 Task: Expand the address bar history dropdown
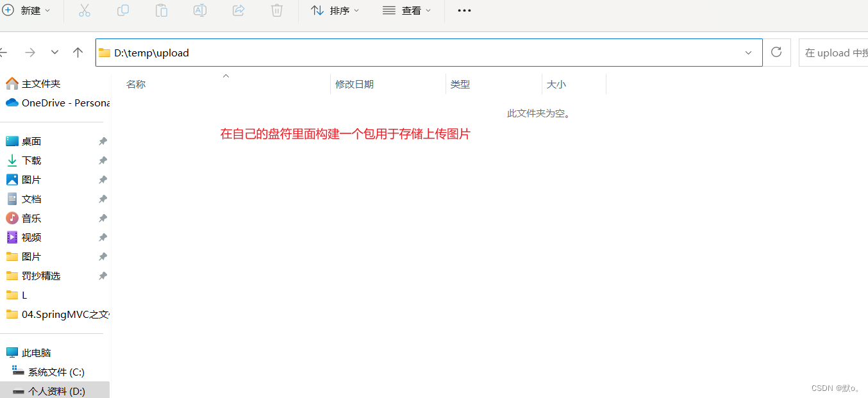point(748,53)
